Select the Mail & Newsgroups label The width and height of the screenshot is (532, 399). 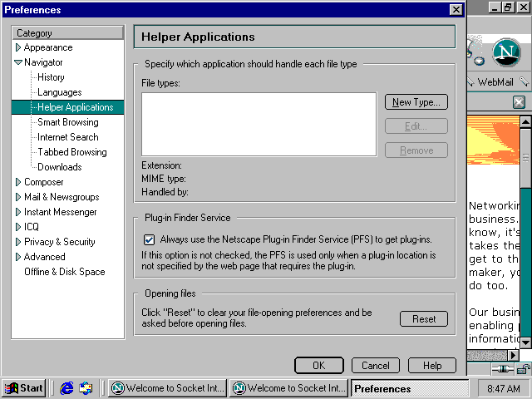point(62,197)
